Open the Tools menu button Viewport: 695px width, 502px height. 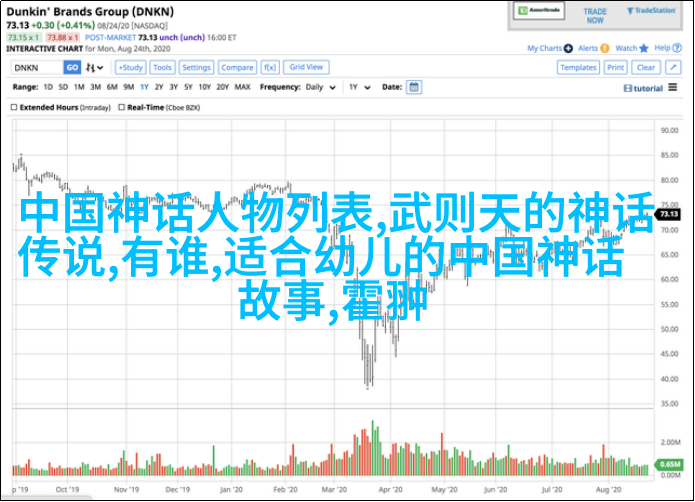click(x=162, y=68)
